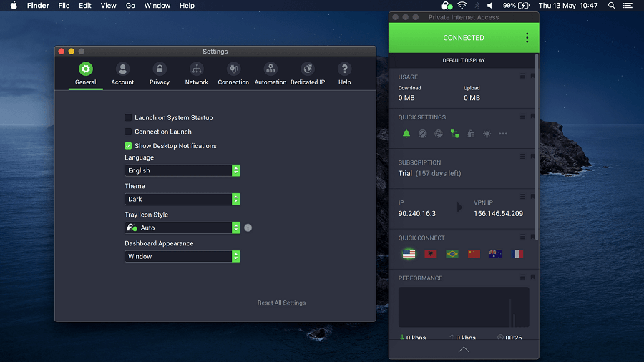Screen dimensions: 644x362
Task: Toggle the notifications bell quick setting
Action: pos(406,134)
